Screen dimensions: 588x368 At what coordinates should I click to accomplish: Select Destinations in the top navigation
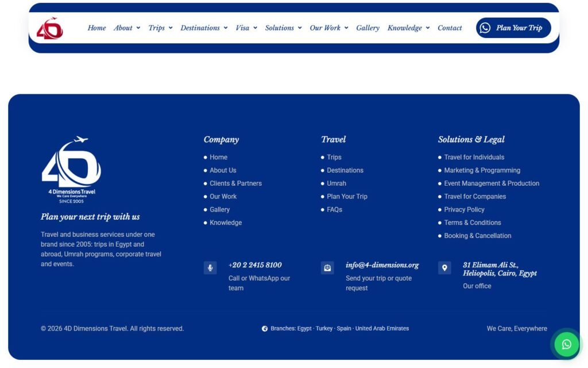pos(200,28)
